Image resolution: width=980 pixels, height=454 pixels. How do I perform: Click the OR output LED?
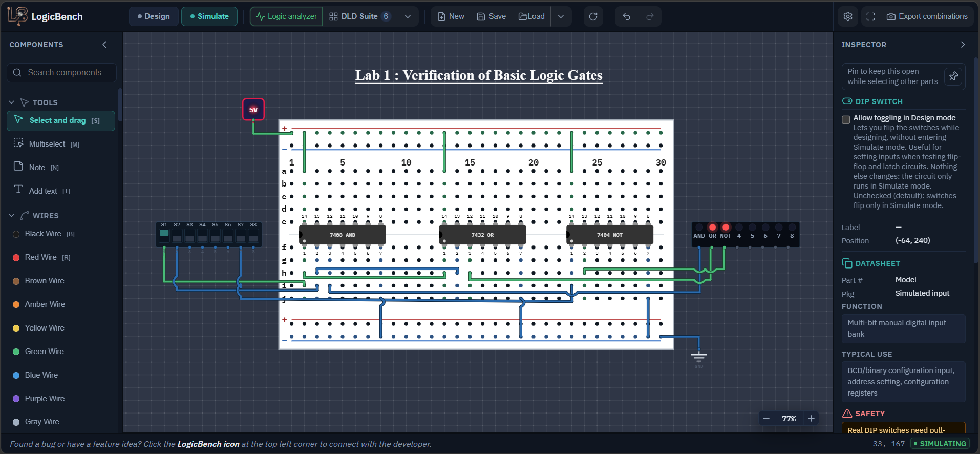click(x=712, y=227)
